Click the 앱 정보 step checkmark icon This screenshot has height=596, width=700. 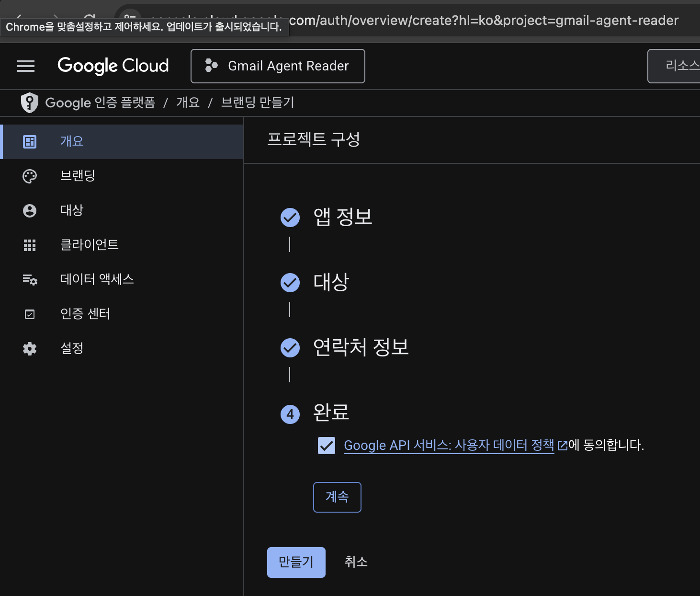point(290,218)
